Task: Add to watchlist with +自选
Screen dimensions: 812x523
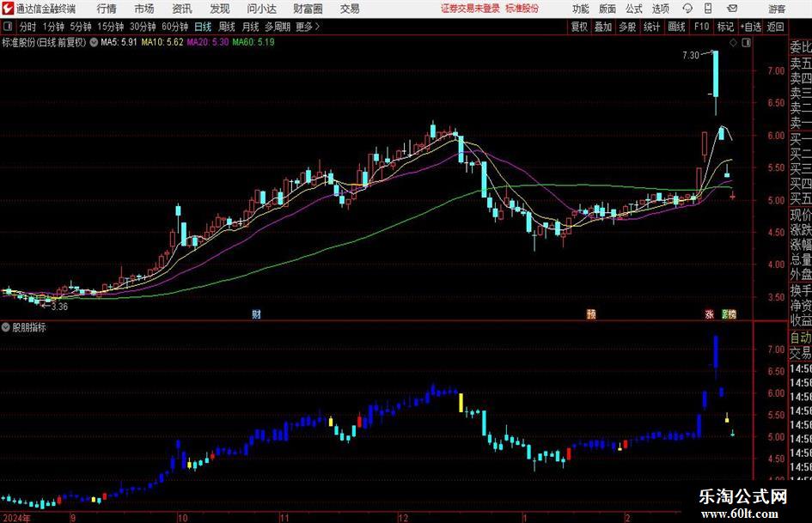Action: 751,27
